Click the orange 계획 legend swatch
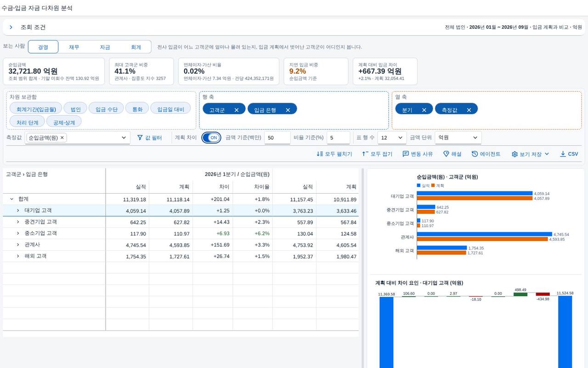Viewport: 588px width, 368px height. coord(433,185)
